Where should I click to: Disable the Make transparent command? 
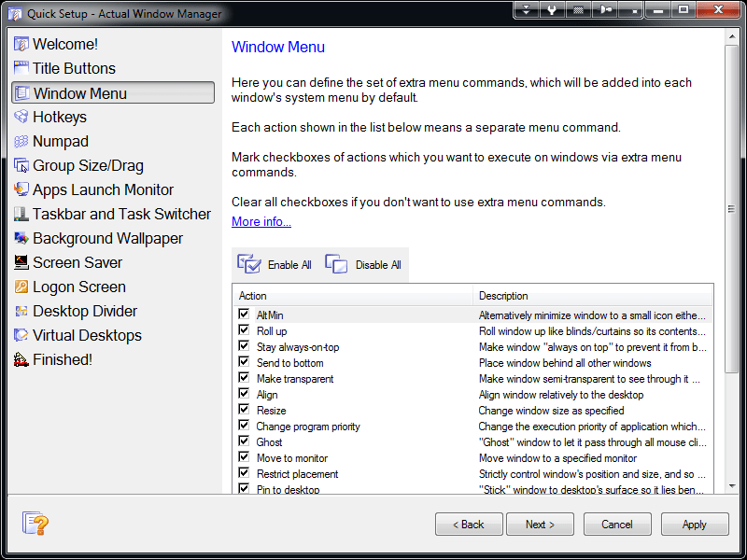pos(244,378)
